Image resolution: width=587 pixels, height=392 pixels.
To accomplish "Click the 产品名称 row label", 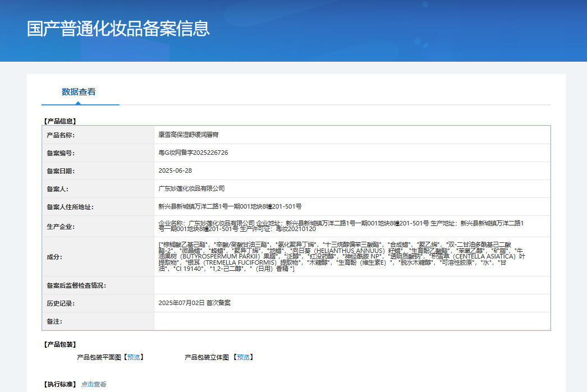I will (x=61, y=135).
